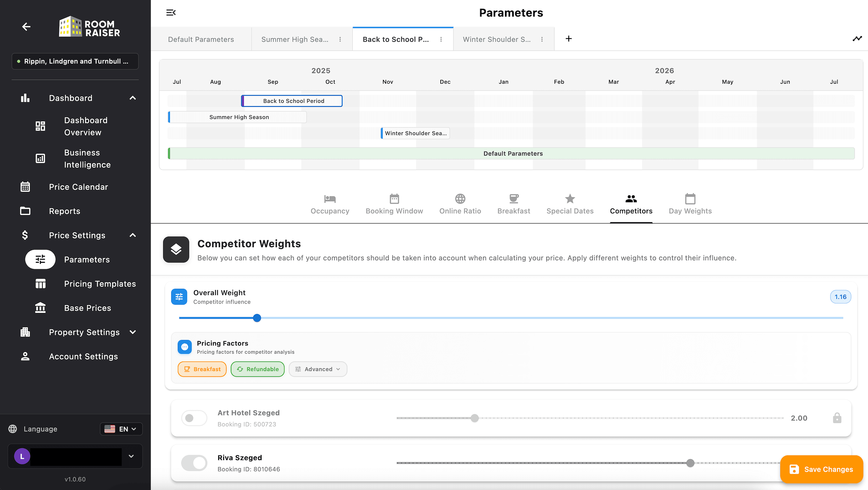Click the Overall Weight slider handle

pos(257,318)
